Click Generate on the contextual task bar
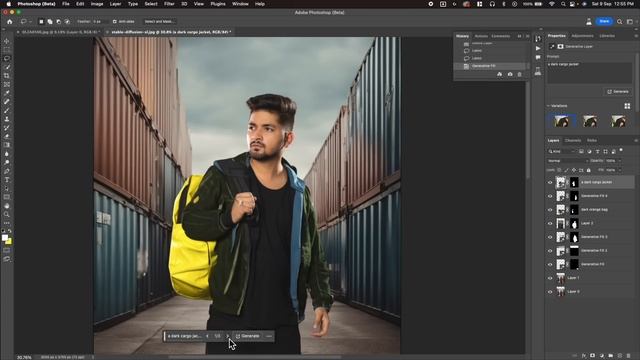Screen dimensions: 640x360 pyautogui.click(x=247, y=336)
